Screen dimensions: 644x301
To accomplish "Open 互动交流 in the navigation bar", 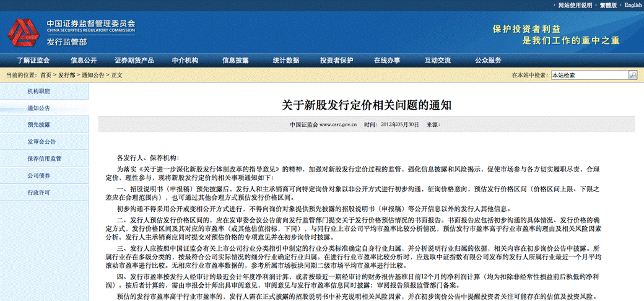I will 437,60.
